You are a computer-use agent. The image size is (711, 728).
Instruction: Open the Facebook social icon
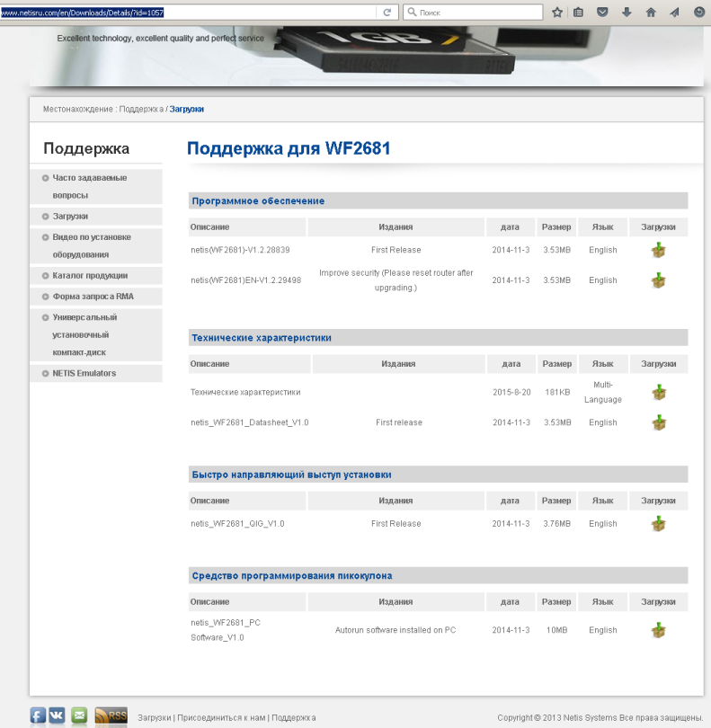(x=38, y=716)
